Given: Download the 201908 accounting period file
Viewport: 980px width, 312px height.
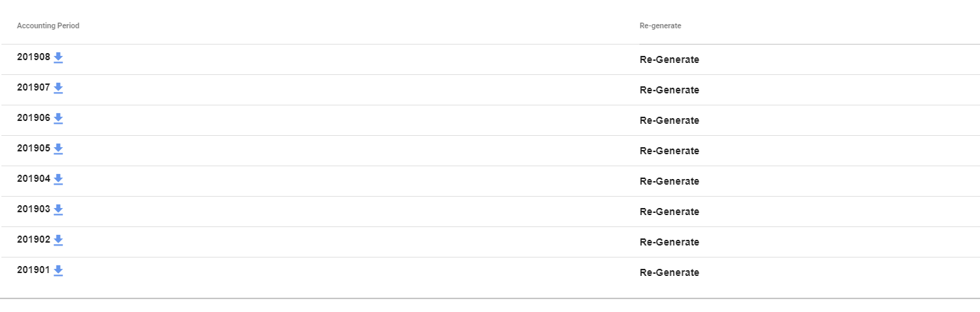Looking at the screenshot, I should click(58, 57).
